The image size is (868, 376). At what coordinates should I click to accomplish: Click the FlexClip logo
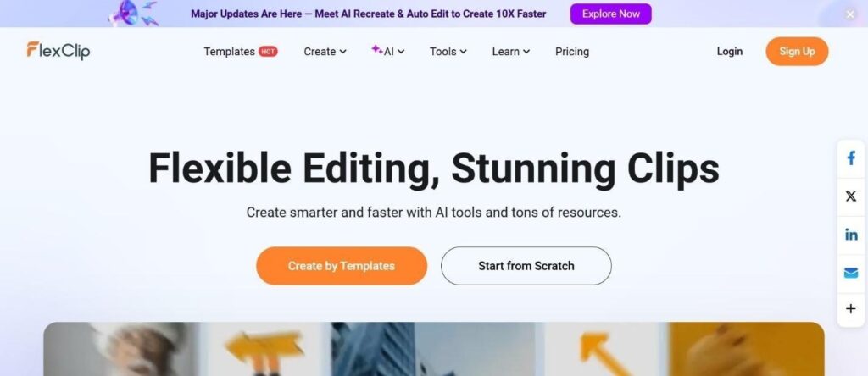pos(58,51)
